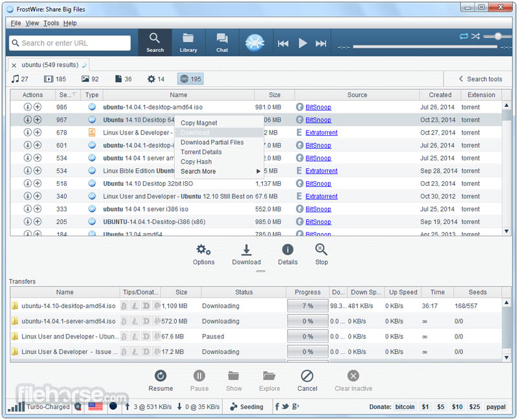The width and height of the screenshot is (518, 420).
Task: Adjust the volume slider
Action: (x=499, y=37)
